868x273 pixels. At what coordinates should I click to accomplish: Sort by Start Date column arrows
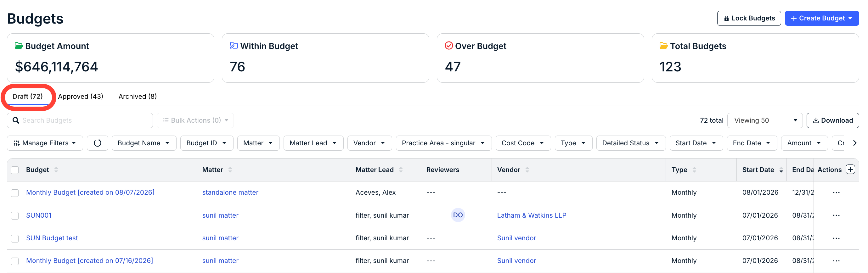tap(781, 170)
